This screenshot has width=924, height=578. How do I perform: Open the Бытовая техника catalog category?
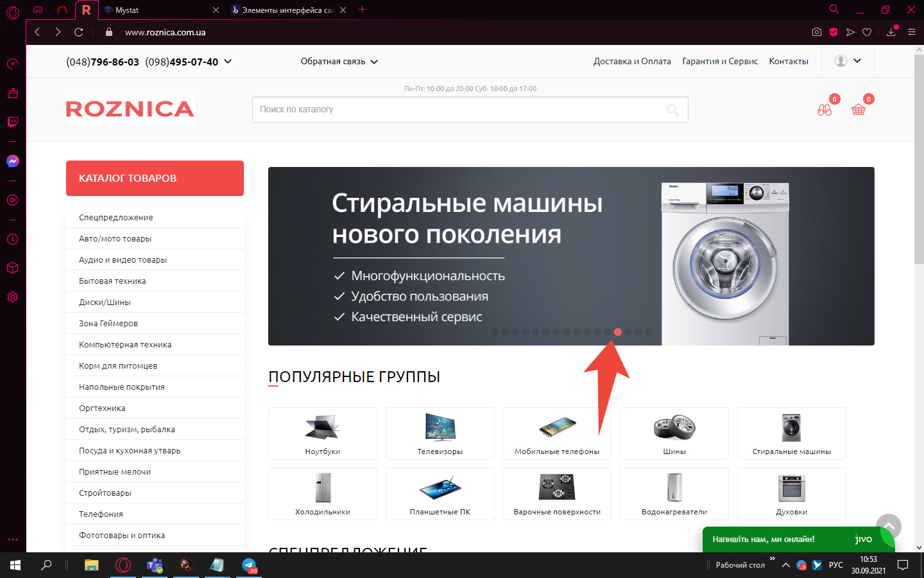pos(112,281)
